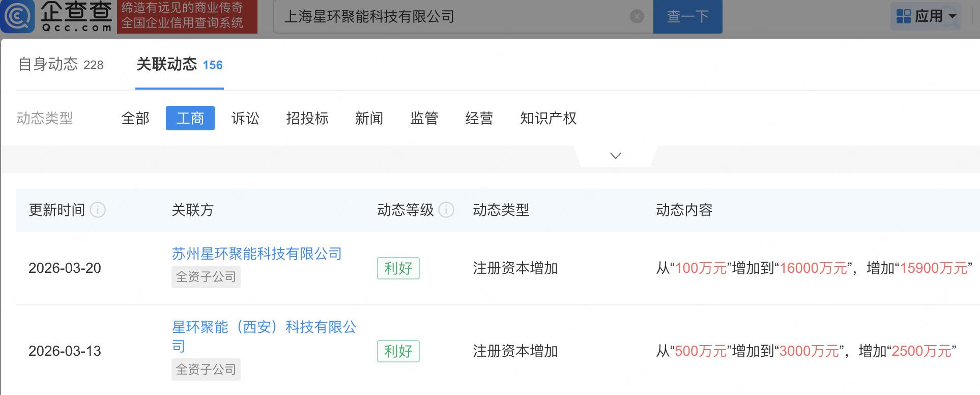The image size is (980, 395).
Task: Choose 知识产权 filter
Action: point(548,118)
